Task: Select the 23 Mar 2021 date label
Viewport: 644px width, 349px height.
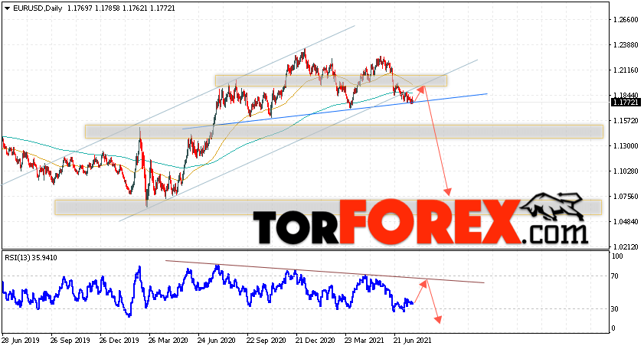Action: (364, 341)
